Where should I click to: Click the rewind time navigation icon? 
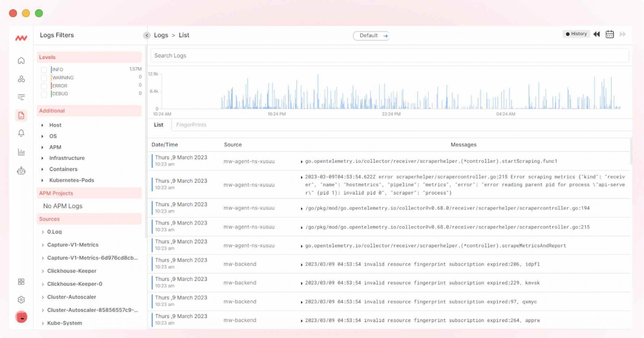597,34
